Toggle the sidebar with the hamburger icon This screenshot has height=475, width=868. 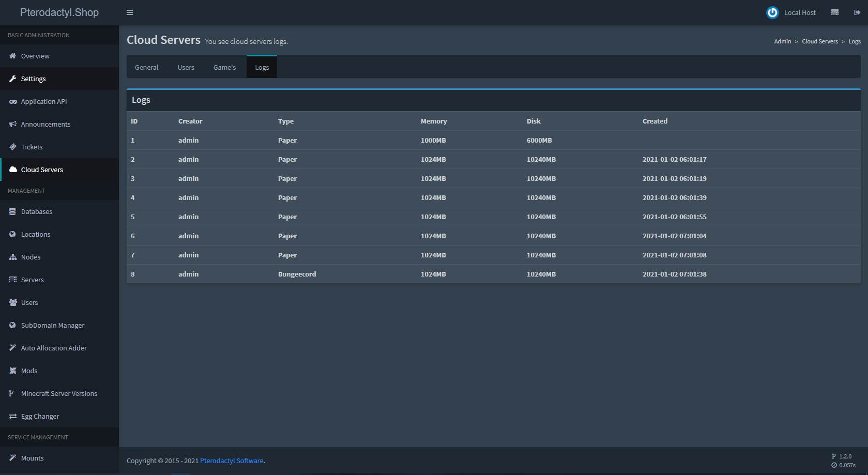click(x=130, y=12)
